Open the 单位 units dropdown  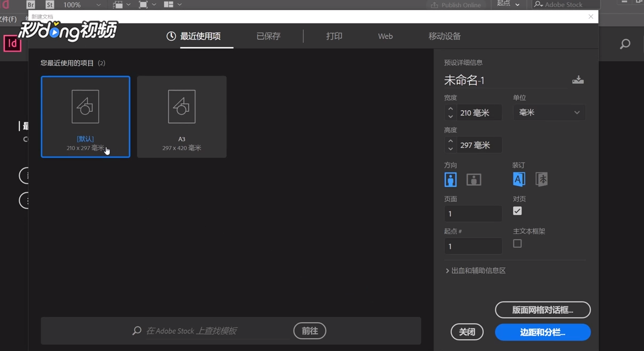[x=549, y=112]
